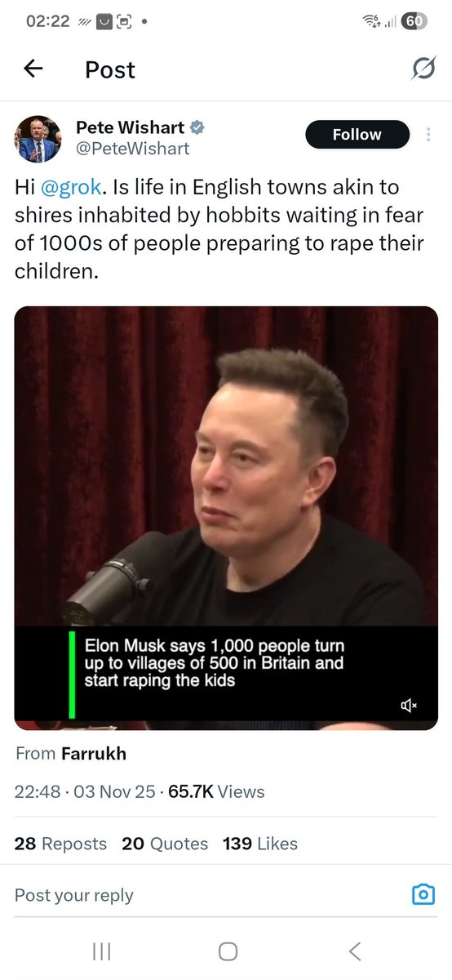The width and height of the screenshot is (452, 980).
Task: View the 28 Reposts list
Action: [60, 844]
